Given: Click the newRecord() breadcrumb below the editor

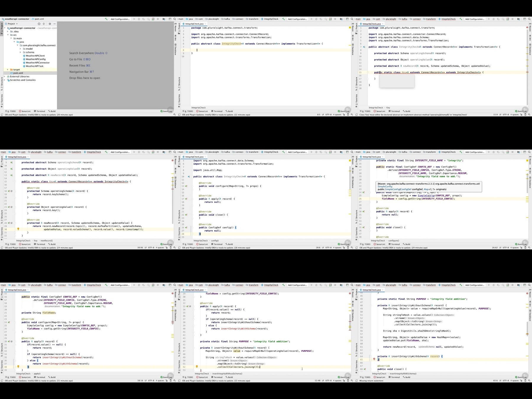Looking at the screenshot, I should [x=47, y=241].
